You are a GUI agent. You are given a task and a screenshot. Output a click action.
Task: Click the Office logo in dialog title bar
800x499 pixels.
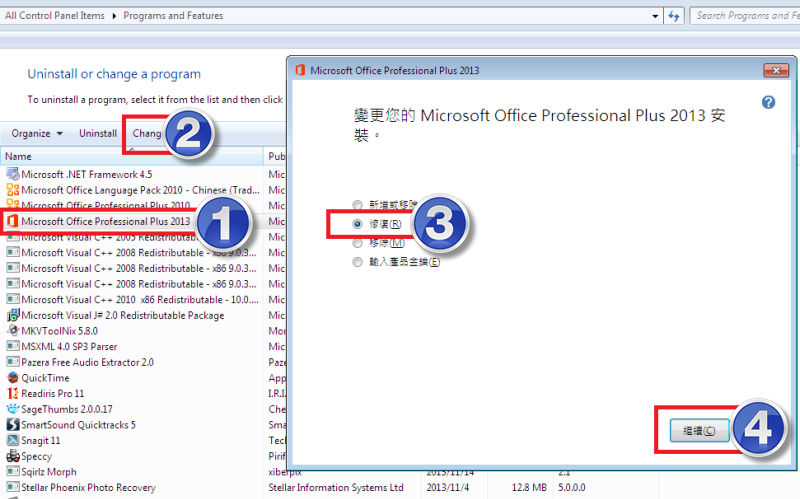(x=300, y=70)
